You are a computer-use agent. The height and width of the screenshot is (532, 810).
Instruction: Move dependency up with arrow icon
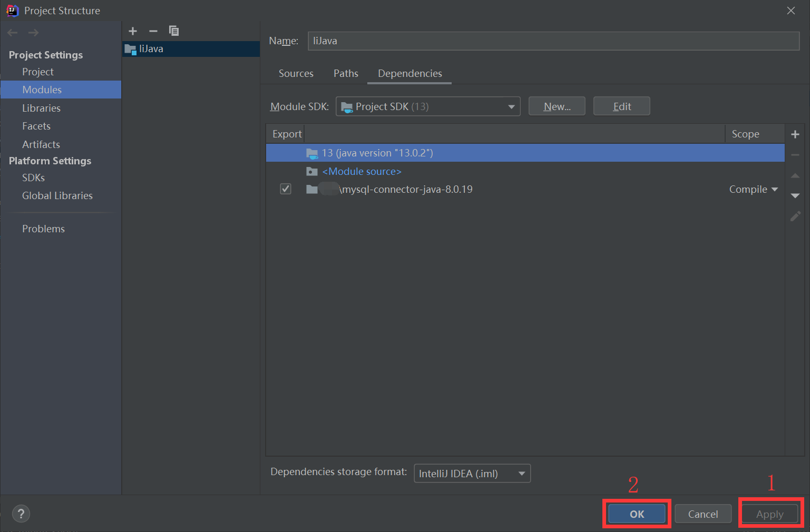point(795,175)
